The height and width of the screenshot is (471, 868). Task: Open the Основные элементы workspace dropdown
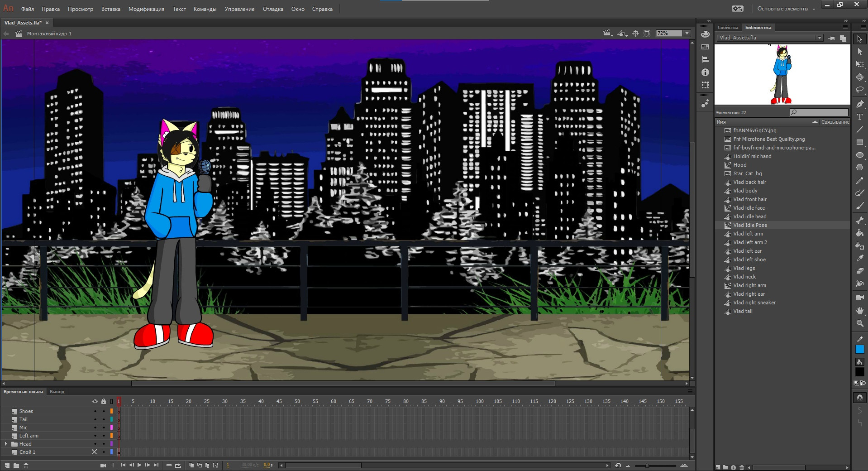point(786,8)
